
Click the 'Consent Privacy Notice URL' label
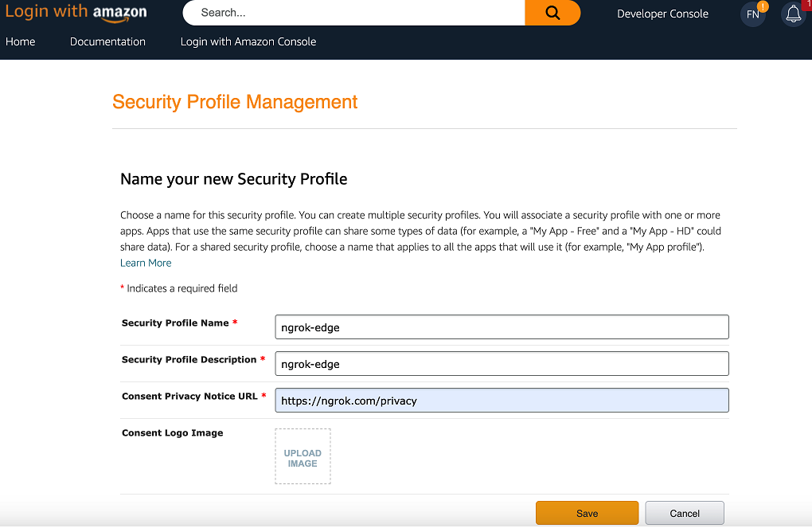(x=189, y=397)
